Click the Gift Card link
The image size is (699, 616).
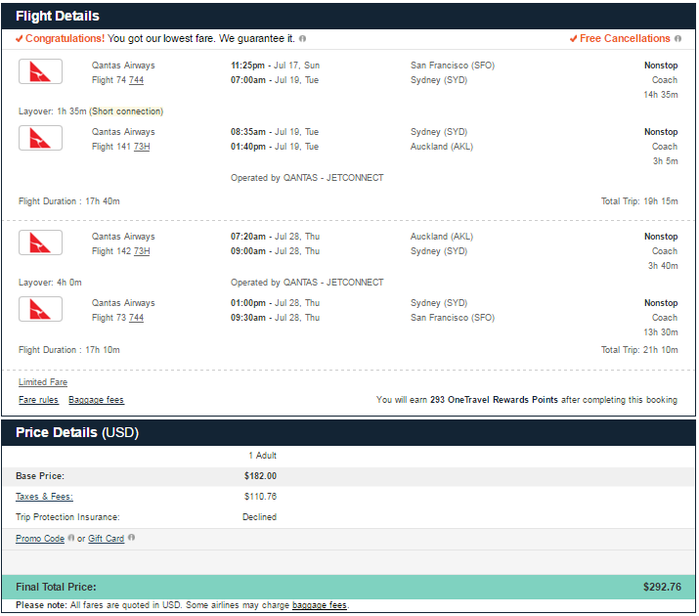(107, 539)
